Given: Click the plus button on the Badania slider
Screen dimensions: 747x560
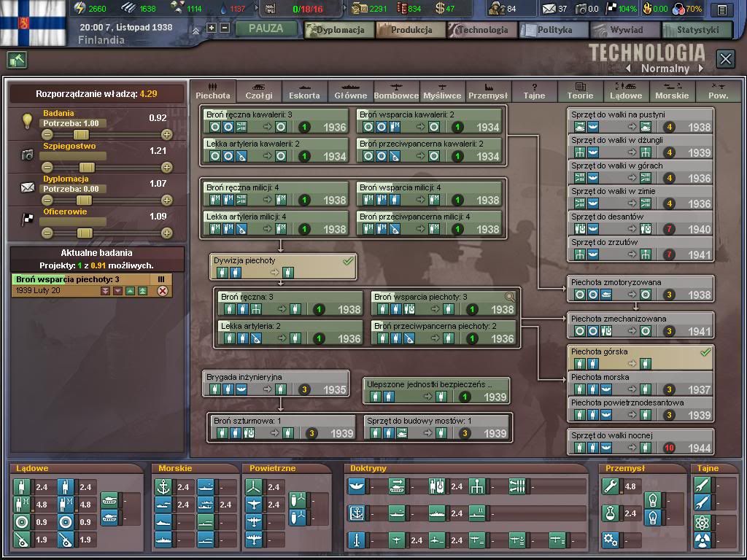Looking at the screenshot, I should pyautogui.click(x=167, y=135).
